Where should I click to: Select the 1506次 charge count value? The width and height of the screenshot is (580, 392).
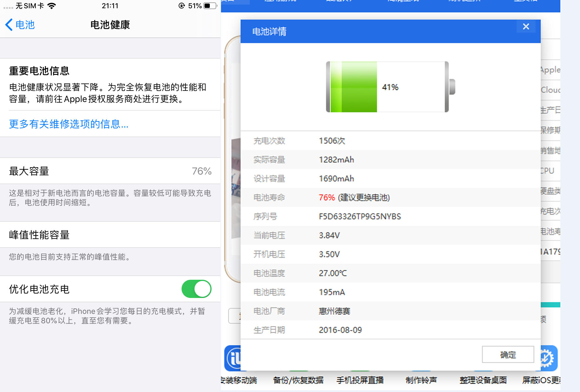tap(332, 141)
